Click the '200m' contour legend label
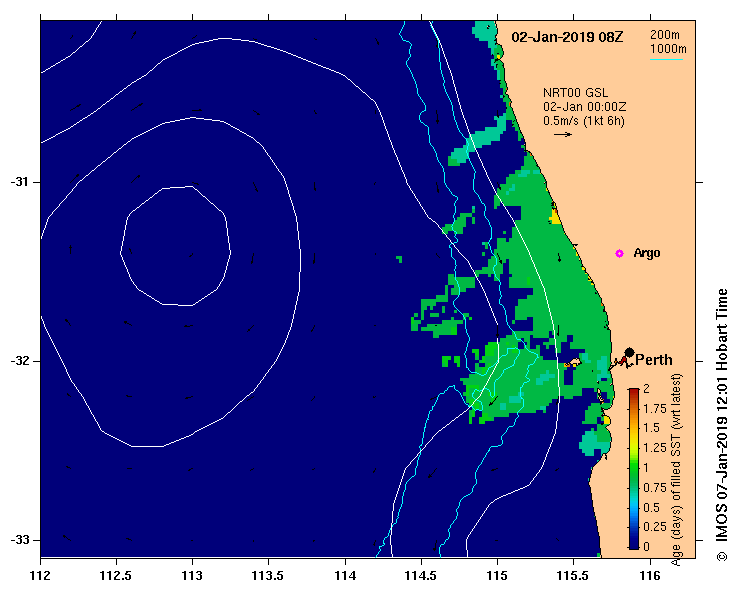 665,35
